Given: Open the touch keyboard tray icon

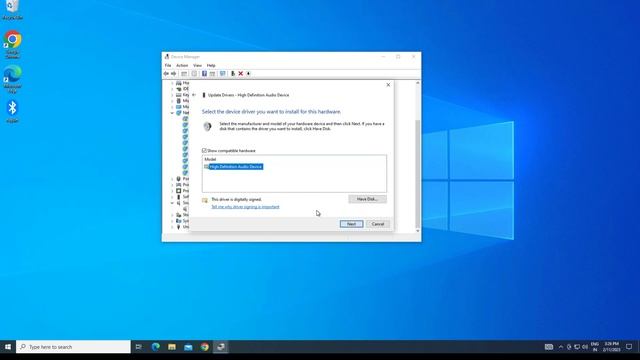Looking at the screenshot, I should pos(549,347).
